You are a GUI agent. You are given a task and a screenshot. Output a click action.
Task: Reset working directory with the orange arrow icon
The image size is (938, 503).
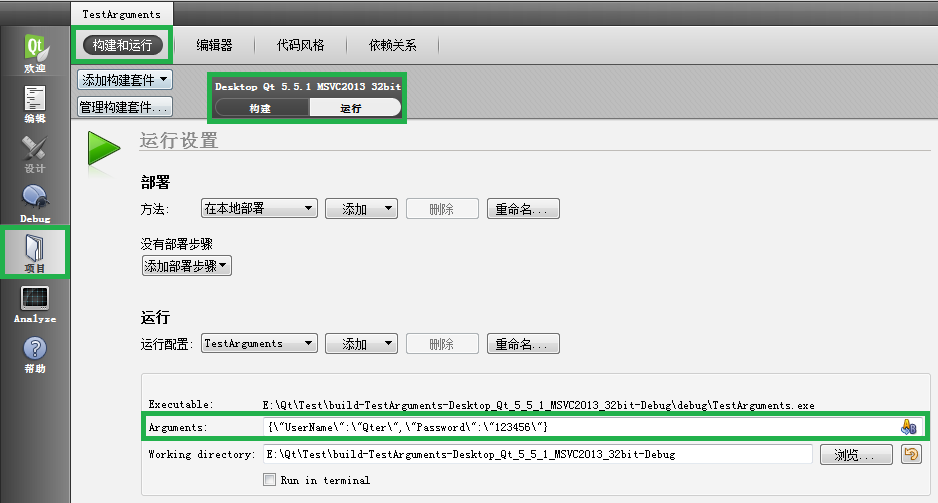[x=911, y=454]
